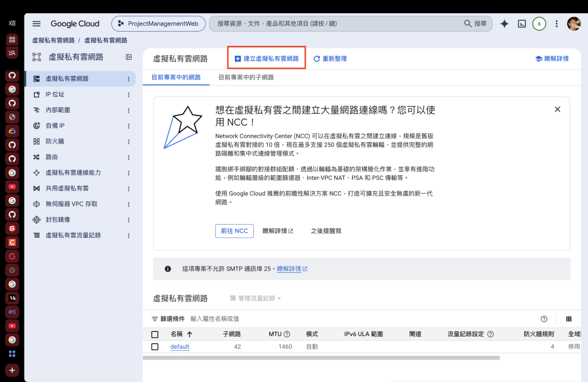Viewport: 588px width, 382px height.
Task: Open more options for 共用虛擬私有雲 sidebar item
Action: pyautogui.click(x=129, y=189)
